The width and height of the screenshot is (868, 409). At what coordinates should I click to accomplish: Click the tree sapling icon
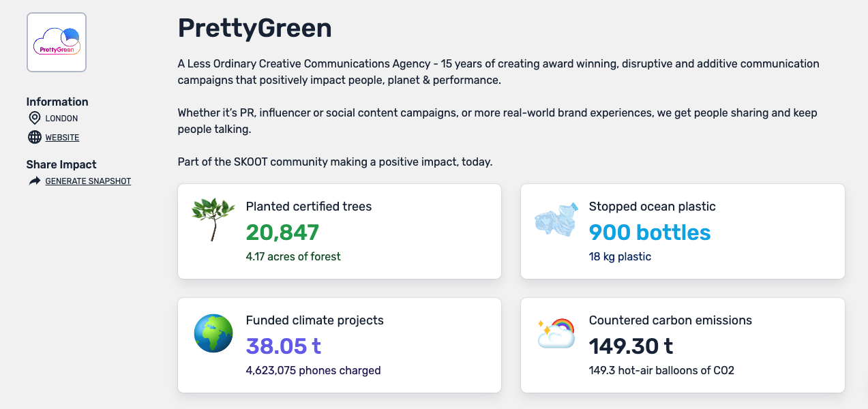[x=213, y=219]
